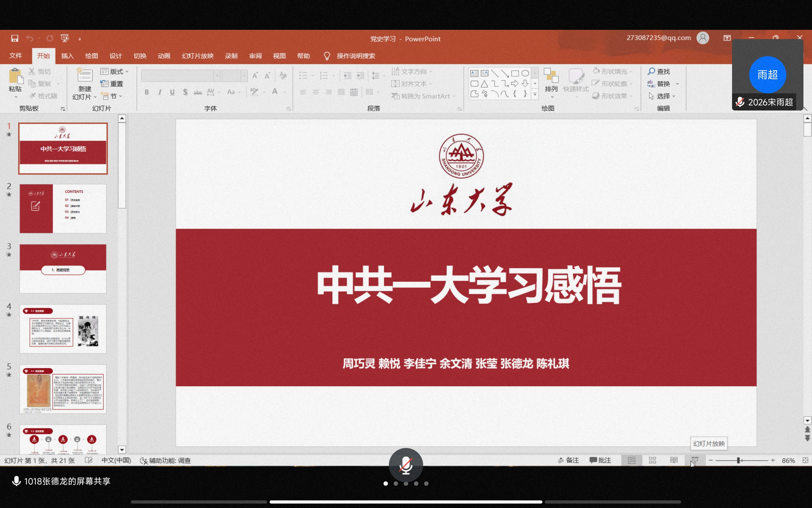This screenshot has height=508, width=812.
Task: Click the Reset slide button
Action: click(112, 84)
